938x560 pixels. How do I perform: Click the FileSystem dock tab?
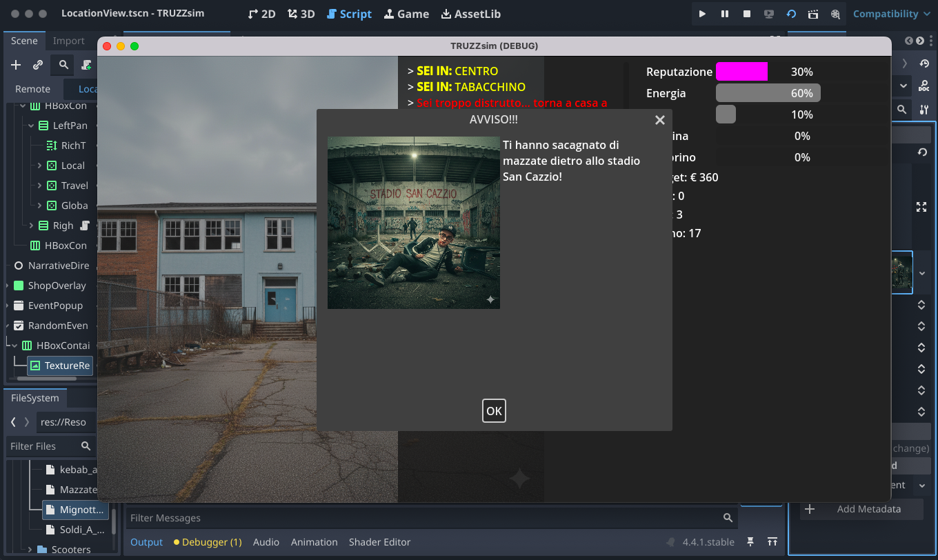point(34,398)
